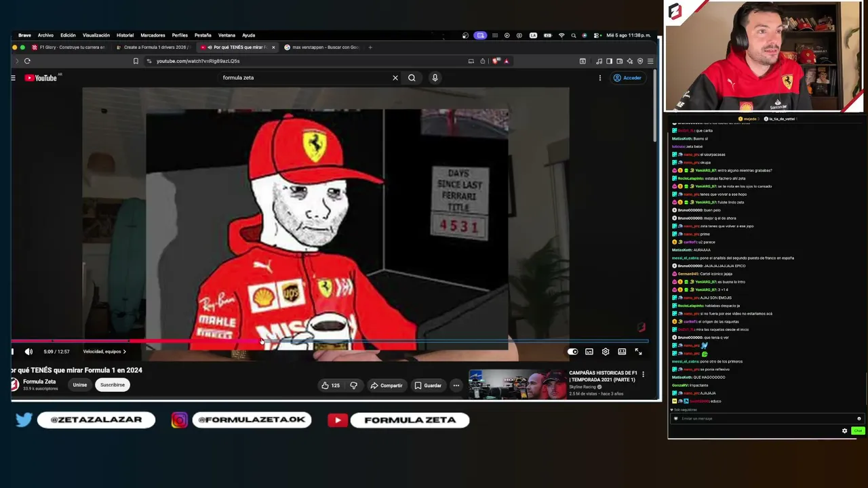Viewport: 868px width, 488px height.
Task: Expand the 'Velocidad, equipos' chapter label
Action: tap(104, 352)
